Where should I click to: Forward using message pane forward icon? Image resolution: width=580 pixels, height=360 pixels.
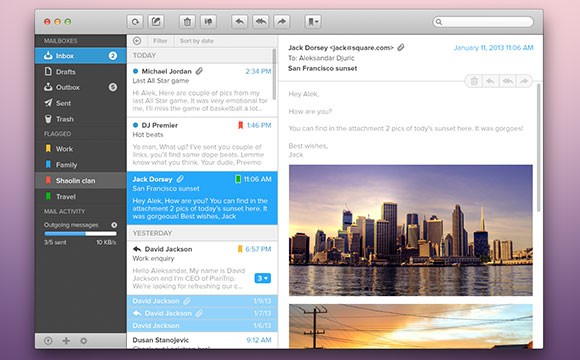point(524,81)
